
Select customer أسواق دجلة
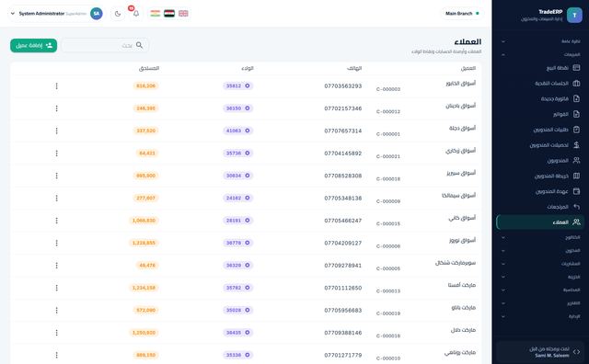[x=462, y=128]
